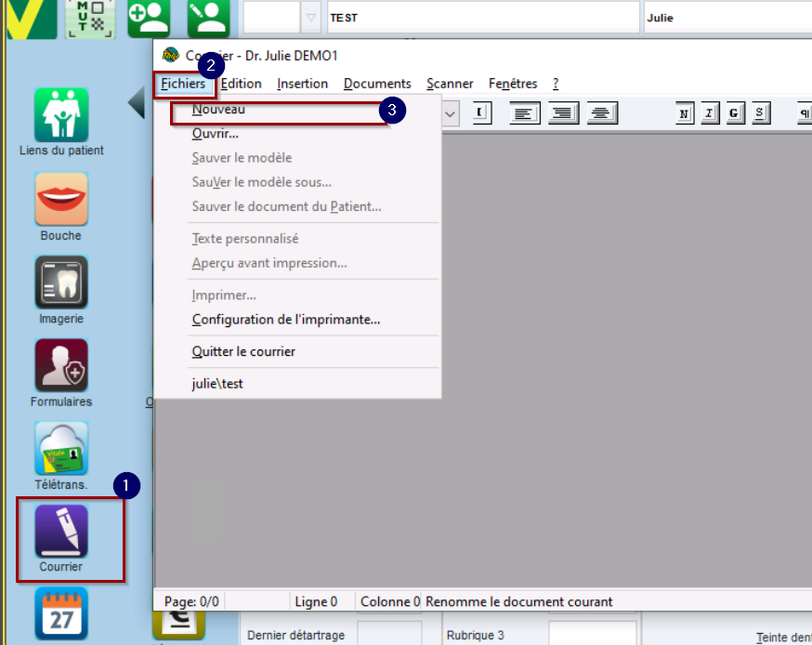Click the Julie first name field
The width and height of the screenshot is (812, 645).
click(x=728, y=18)
